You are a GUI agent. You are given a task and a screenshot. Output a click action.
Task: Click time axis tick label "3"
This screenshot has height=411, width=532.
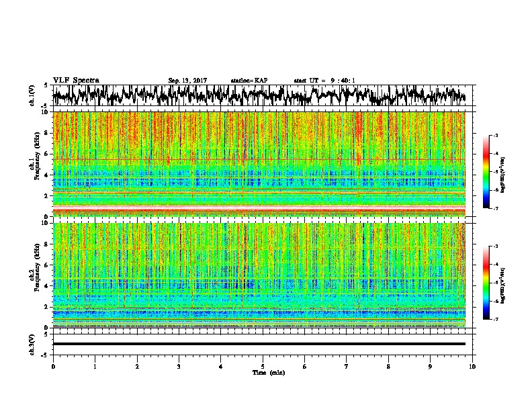pos(179,367)
